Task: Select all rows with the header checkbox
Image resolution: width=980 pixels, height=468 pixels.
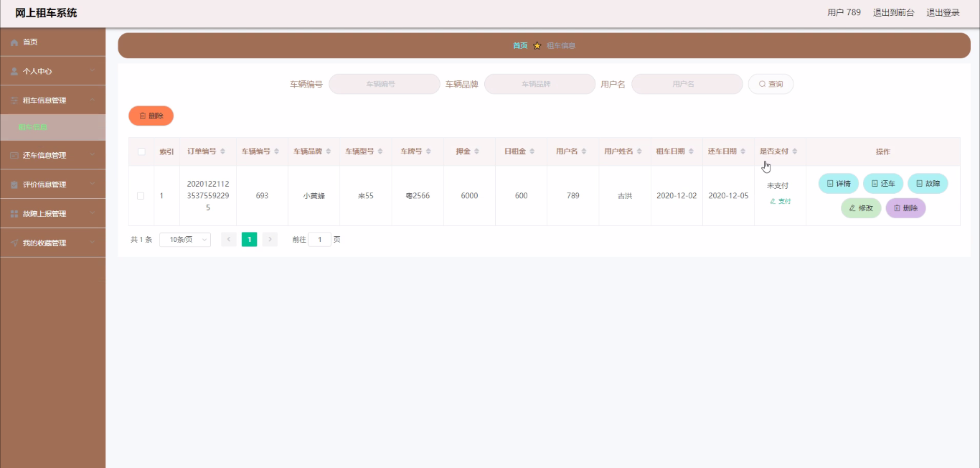Action: 141,151
